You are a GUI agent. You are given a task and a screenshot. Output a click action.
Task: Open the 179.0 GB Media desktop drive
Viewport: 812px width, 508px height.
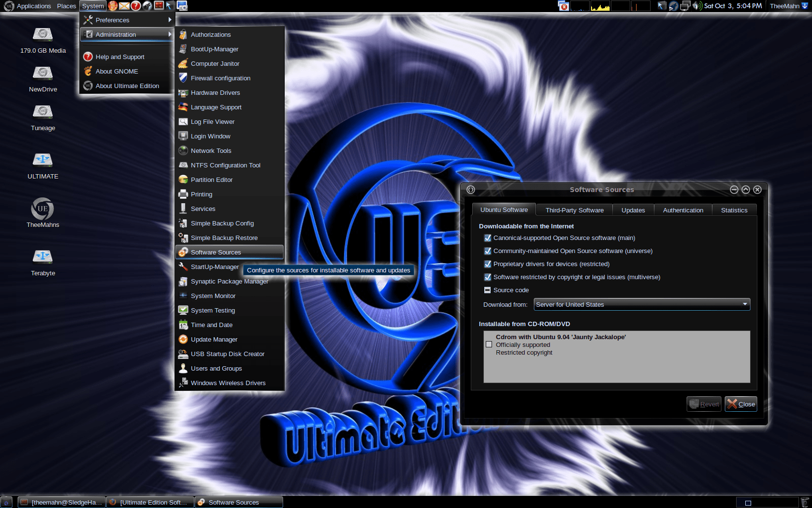tap(43, 41)
